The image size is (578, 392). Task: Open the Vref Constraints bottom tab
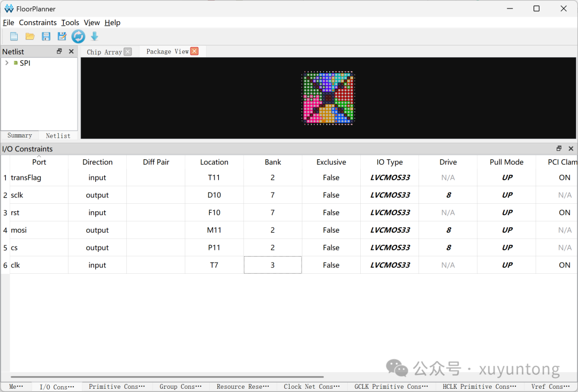(551, 387)
